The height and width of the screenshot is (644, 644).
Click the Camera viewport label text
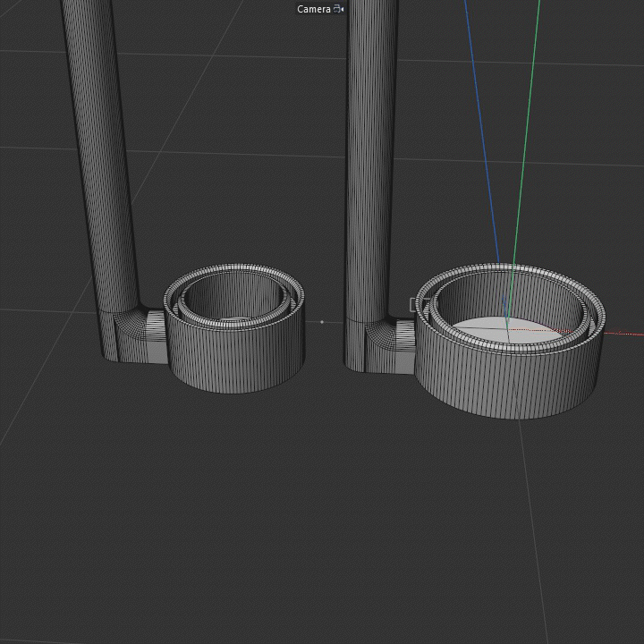[x=314, y=9]
